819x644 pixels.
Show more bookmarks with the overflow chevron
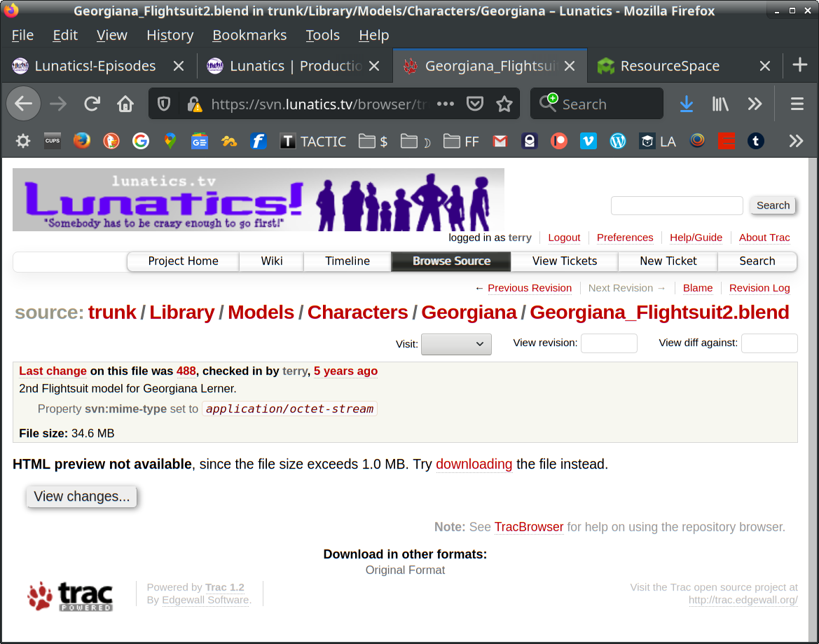click(x=796, y=142)
